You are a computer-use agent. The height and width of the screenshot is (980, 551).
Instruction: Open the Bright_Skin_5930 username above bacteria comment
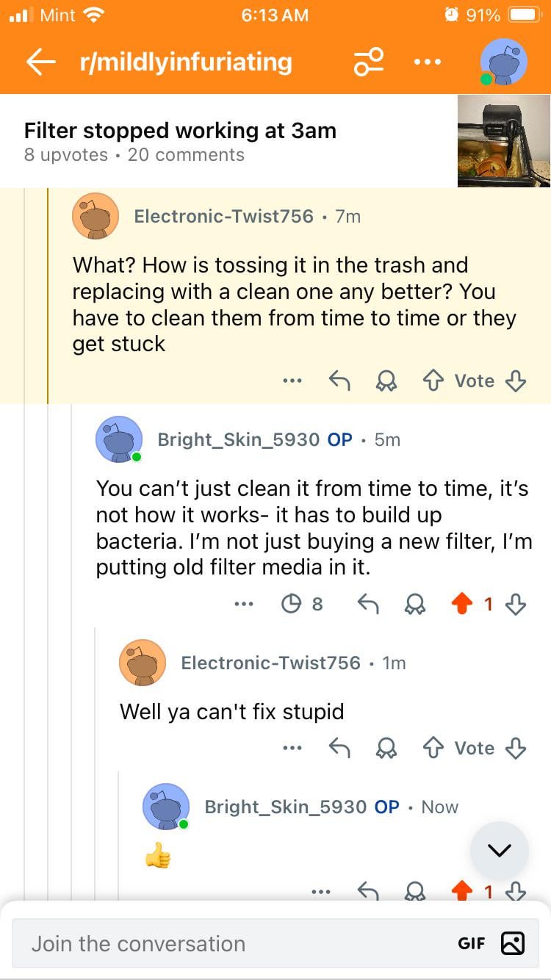click(238, 439)
